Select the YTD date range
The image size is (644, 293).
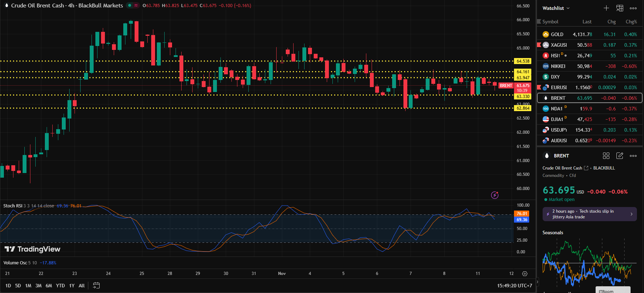60,286
